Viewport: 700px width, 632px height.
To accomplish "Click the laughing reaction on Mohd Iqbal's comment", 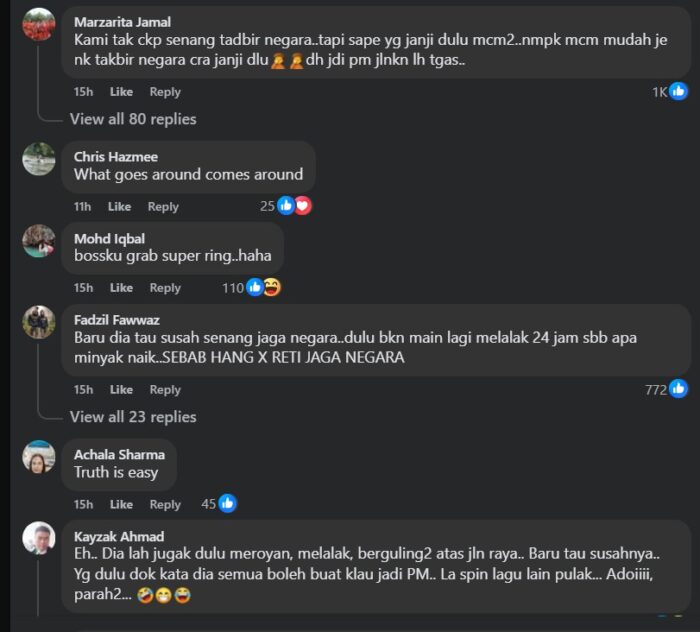I will [x=271, y=287].
